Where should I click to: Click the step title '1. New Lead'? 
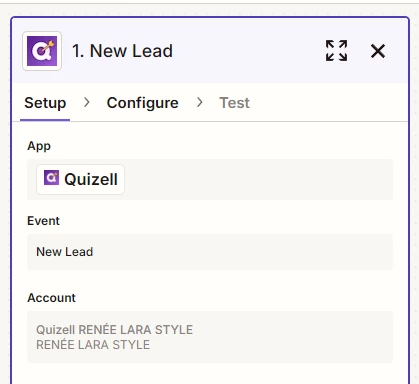click(122, 51)
